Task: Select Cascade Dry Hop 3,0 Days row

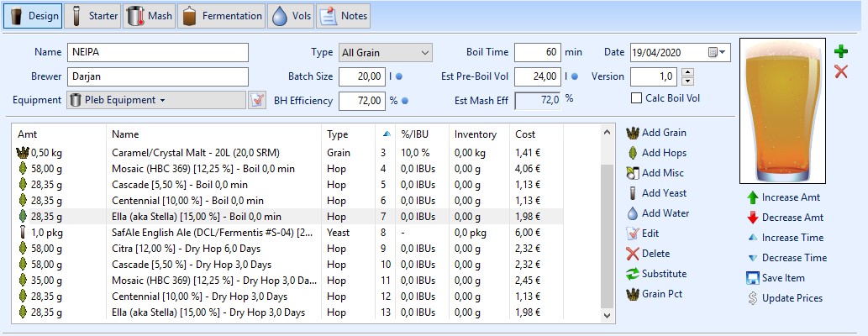Action: [288, 265]
